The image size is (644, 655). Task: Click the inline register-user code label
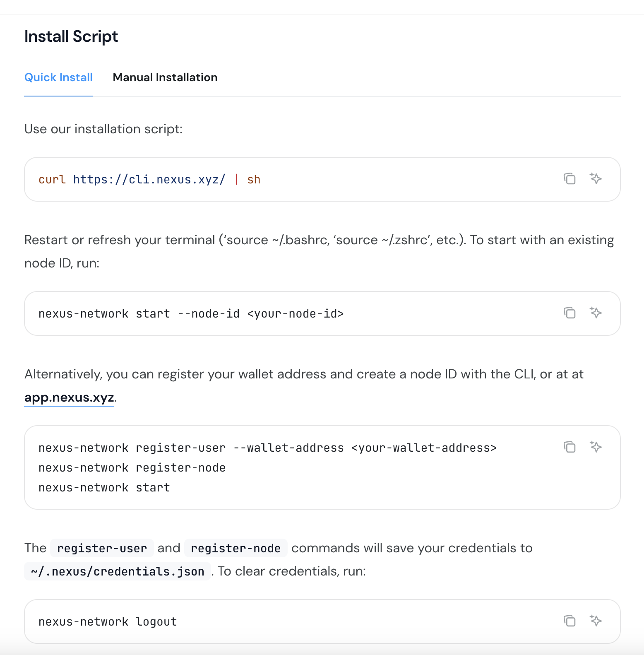coord(102,548)
